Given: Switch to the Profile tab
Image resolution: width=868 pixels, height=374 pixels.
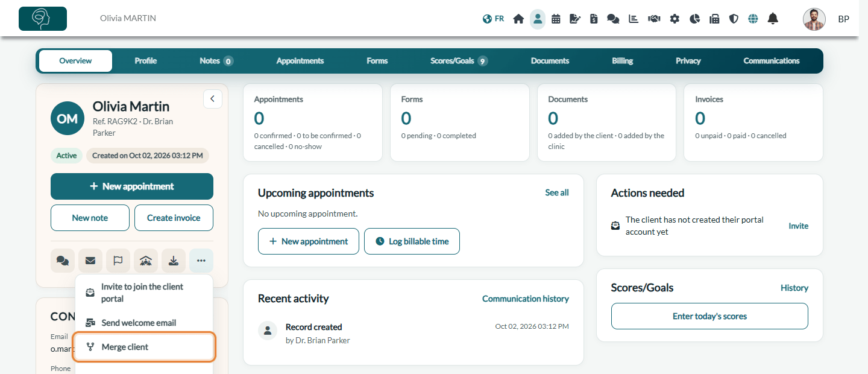Looking at the screenshot, I should pos(146,61).
